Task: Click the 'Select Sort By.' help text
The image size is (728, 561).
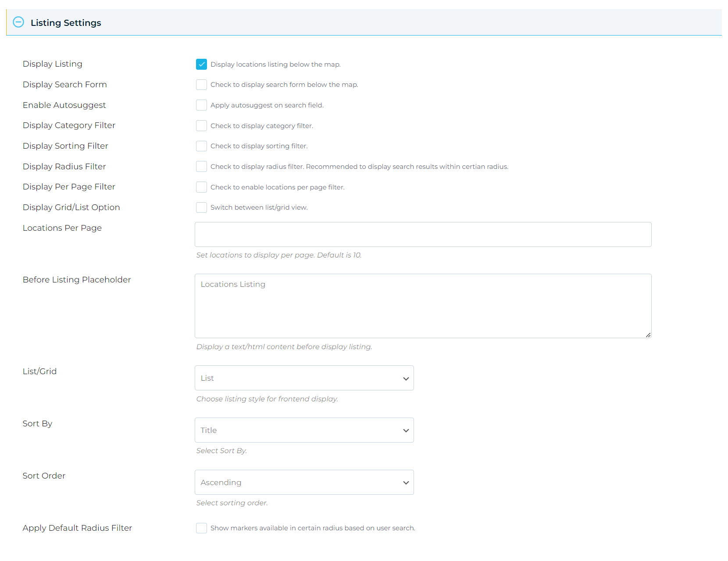Action: [221, 451]
